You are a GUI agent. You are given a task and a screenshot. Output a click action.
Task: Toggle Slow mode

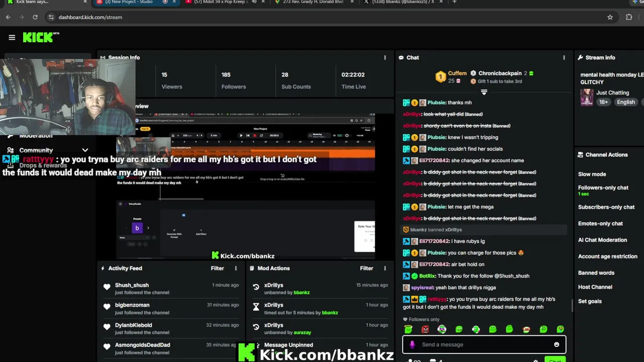tap(592, 174)
